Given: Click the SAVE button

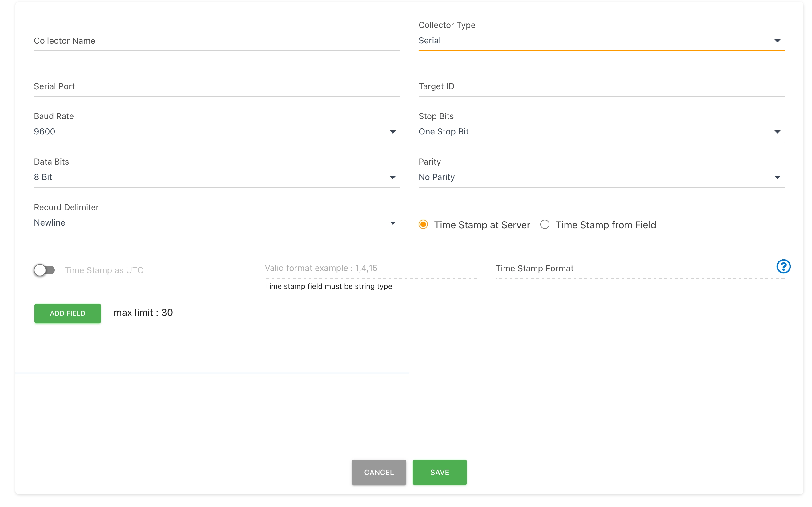Looking at the screenshot, I should coord(439,472).
